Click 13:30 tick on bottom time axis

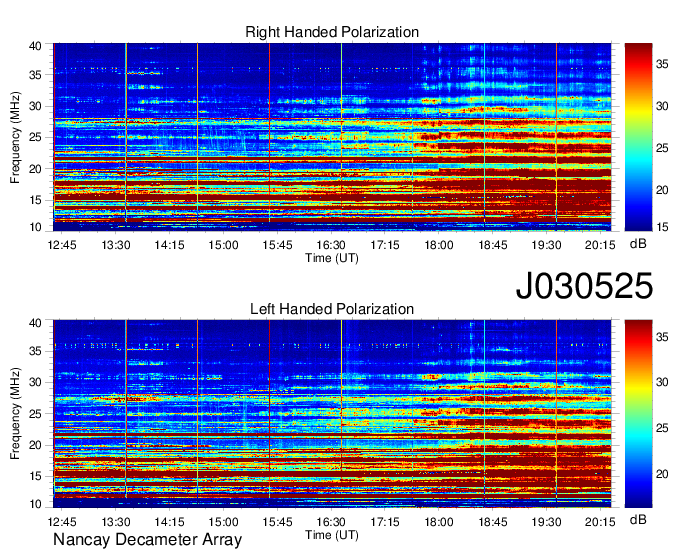tap(116, 522)
